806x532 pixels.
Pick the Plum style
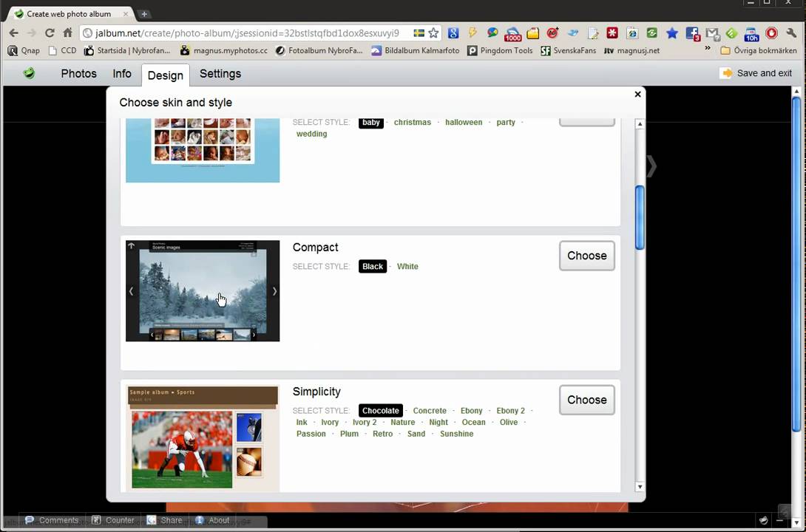[349, 434]
